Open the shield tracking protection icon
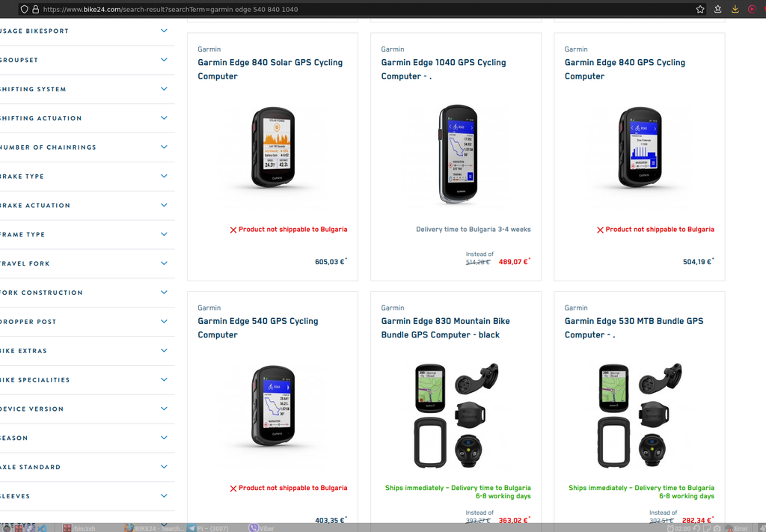Viewport: 766px width, 532px height. (25, 9)
